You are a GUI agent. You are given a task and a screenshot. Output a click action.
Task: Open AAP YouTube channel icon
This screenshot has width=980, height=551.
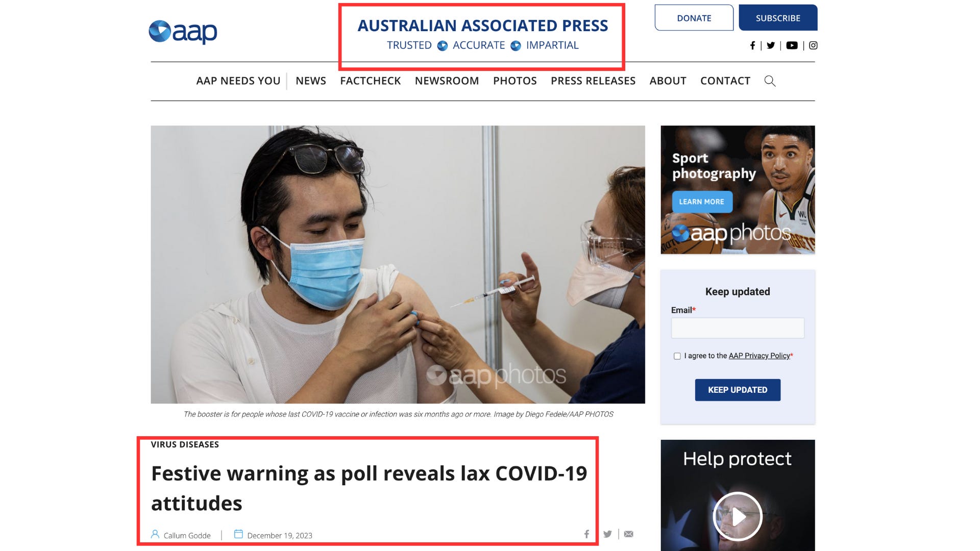792,45
